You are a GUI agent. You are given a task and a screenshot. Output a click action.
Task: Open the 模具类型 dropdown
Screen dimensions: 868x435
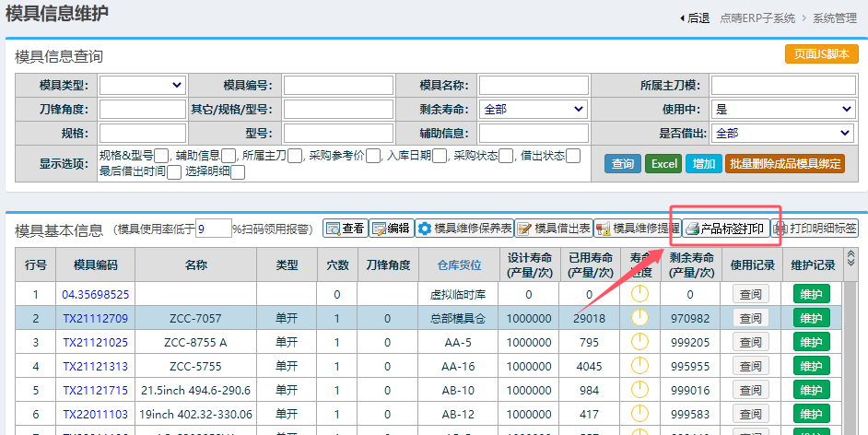pyautogui.click(x=142, y=85)
